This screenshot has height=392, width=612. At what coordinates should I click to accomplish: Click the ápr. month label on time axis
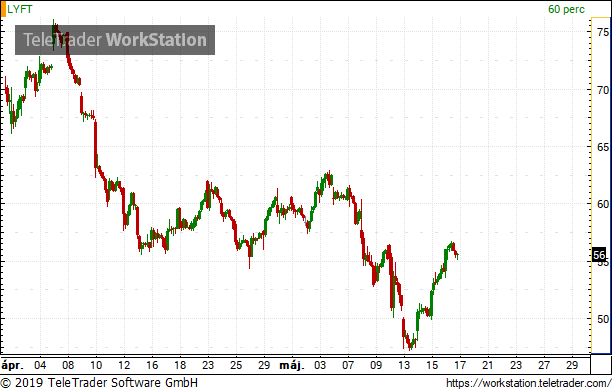point(12,366)
